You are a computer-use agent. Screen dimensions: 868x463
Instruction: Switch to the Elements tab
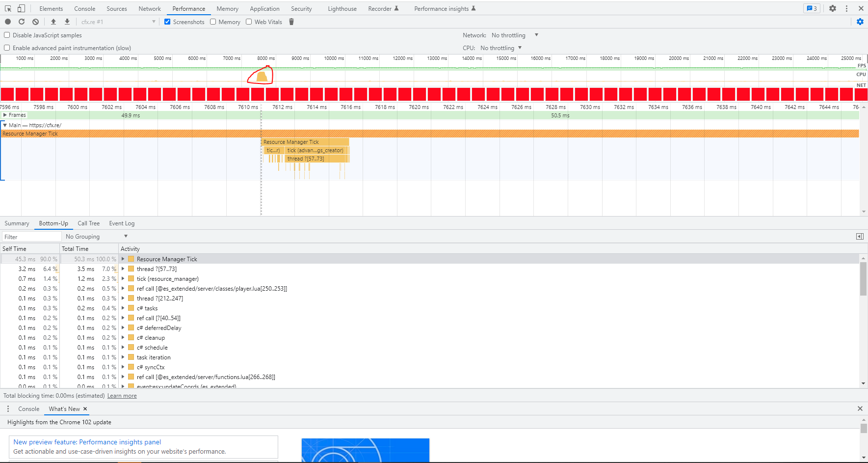pyautogui.click(x=51, y=8)
